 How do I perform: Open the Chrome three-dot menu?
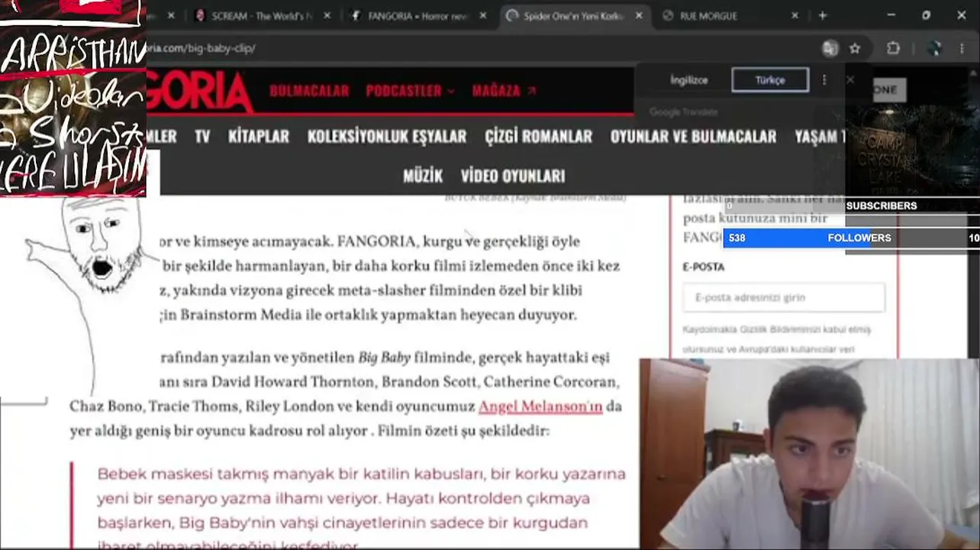click(960, 48)
